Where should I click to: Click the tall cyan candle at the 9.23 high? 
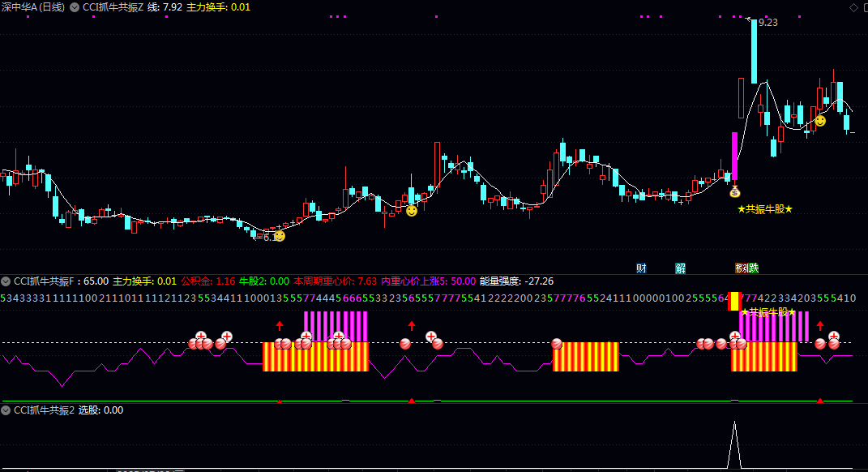pos(754,51)
